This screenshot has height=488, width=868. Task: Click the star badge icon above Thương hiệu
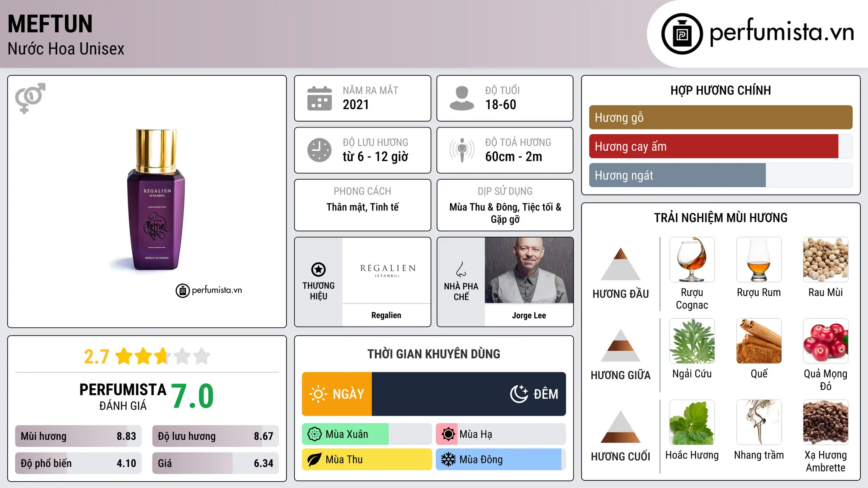318,269
